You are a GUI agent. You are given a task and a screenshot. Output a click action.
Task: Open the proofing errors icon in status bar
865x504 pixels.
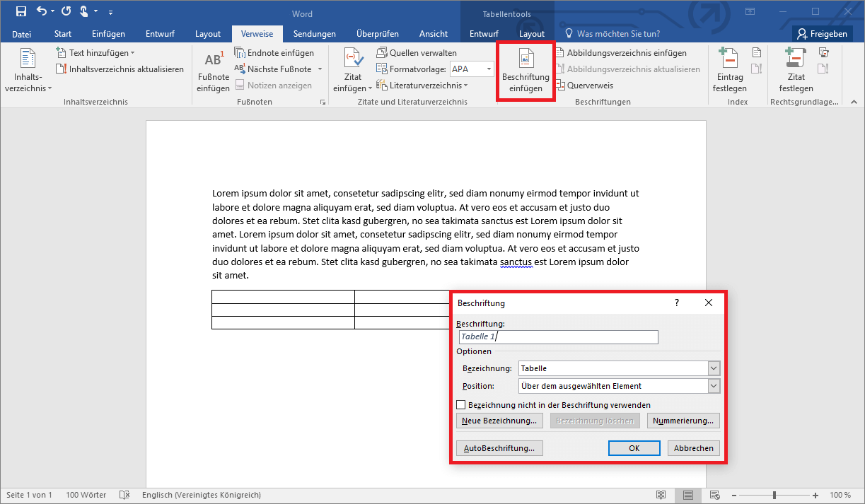click(x=124, y=495)
